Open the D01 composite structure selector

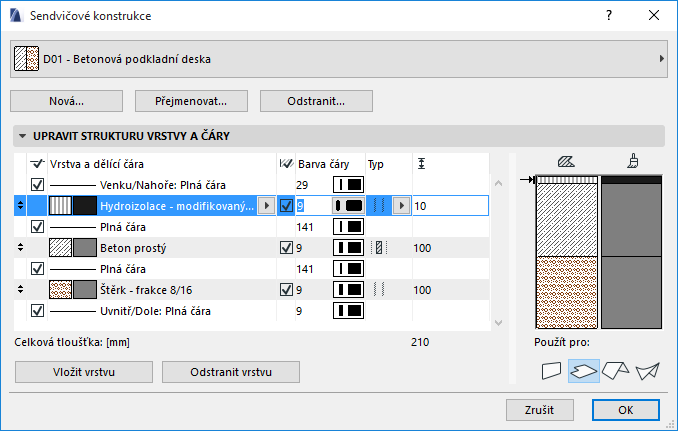click(x=339, y=59)
